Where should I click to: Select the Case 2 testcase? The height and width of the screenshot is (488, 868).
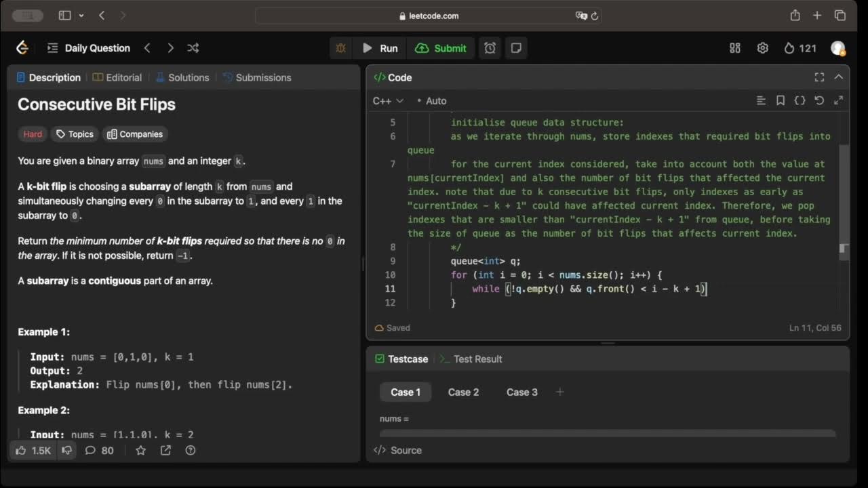coord(463,392)
